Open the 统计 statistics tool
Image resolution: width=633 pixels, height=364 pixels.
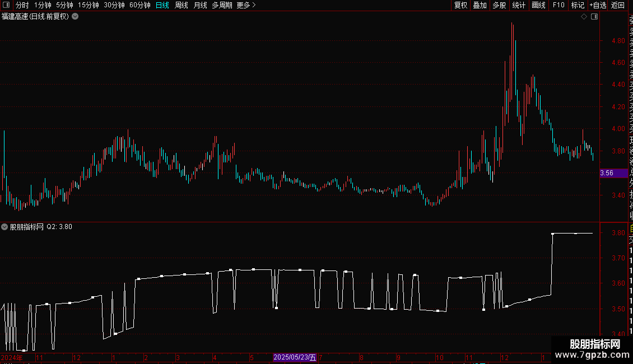pyautogui.click(x=519, y=5)
